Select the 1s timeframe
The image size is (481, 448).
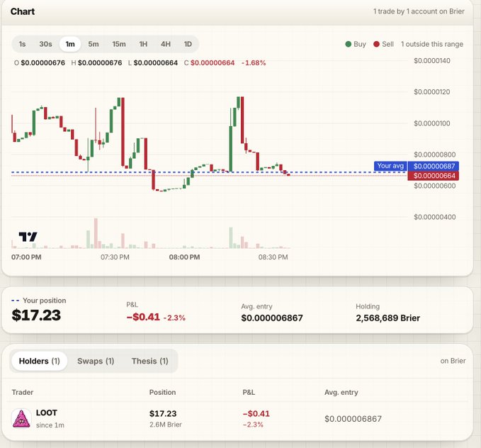22,44
